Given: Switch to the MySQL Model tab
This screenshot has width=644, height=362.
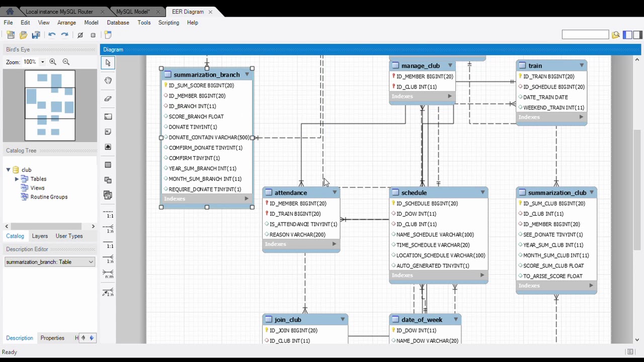Looking at the screenshot, I should click(x=133, y=12).
